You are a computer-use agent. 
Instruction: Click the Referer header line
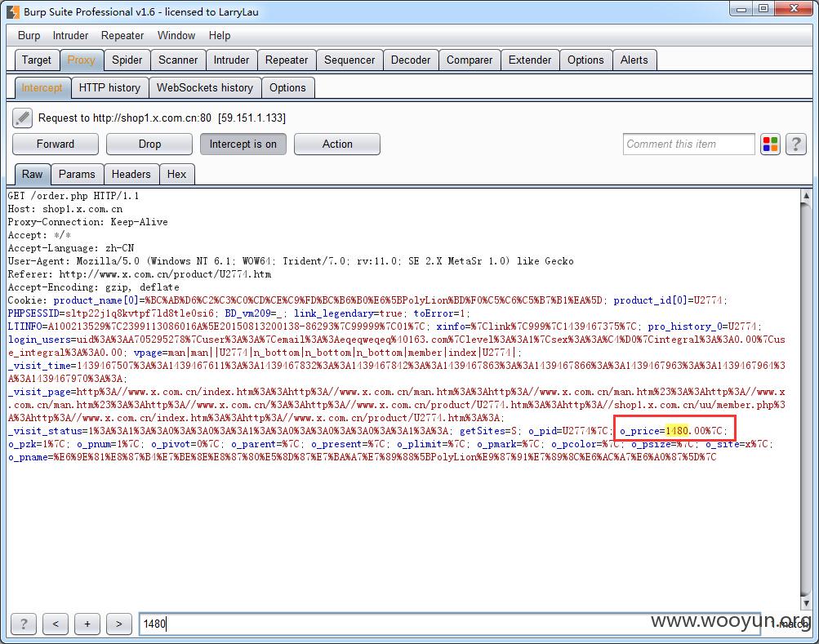pos(140,274)
